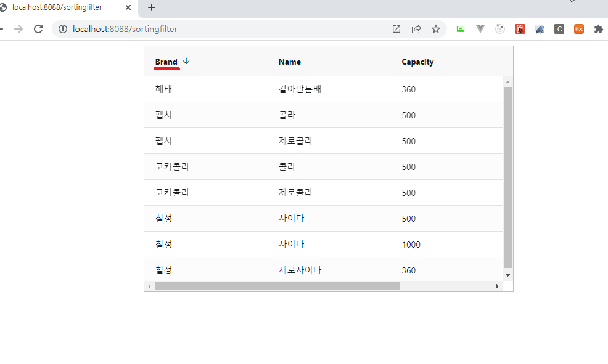The height and width of the screenshot is (364, 608).
Task: Click table scroll up arrow
Action: [507, 82]
